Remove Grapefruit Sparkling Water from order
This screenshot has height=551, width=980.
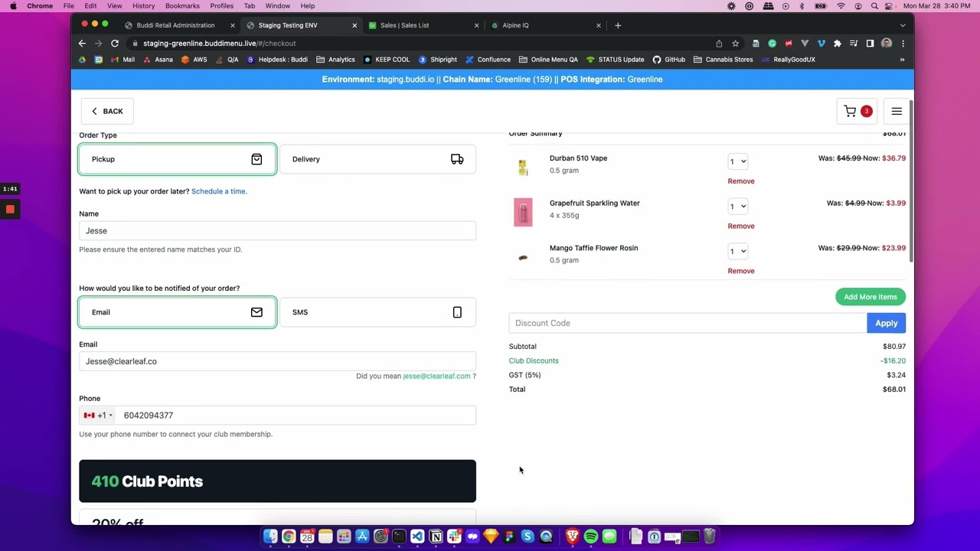pyautogui.click(x=741, y=226)
